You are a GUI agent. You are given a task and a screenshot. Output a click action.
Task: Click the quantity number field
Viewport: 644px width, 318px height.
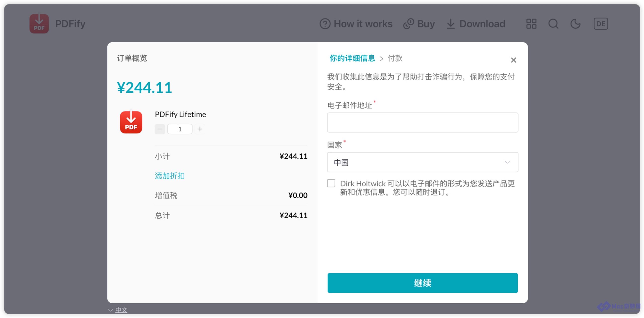click(180, 129)
